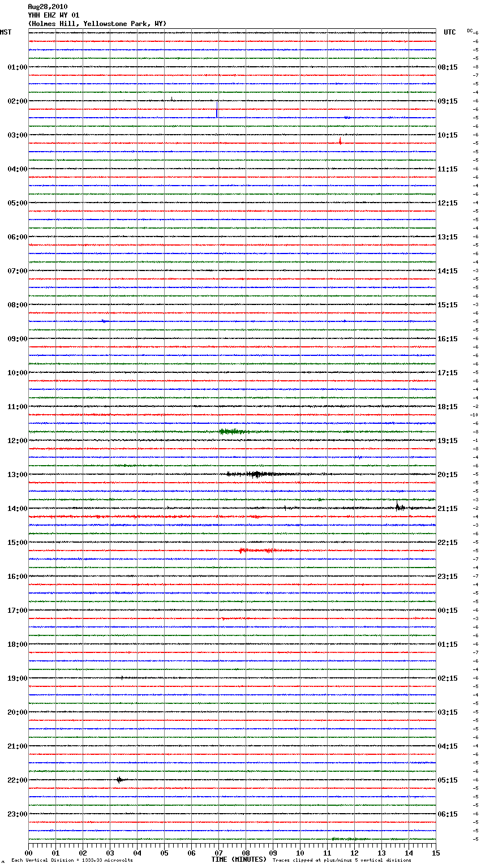Click the red seismic burst below the 15:00 trace
Screen dimensions: 481x868
(257, 550)
